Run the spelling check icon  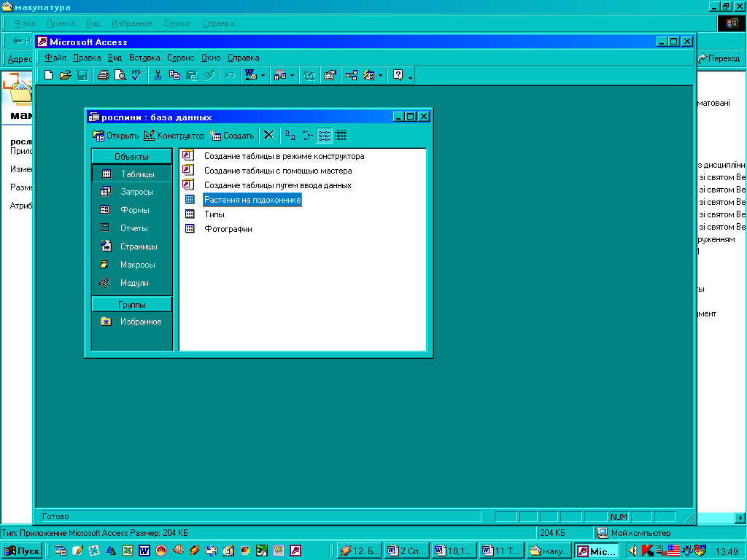pyautogui.click(x=136, y=75)
